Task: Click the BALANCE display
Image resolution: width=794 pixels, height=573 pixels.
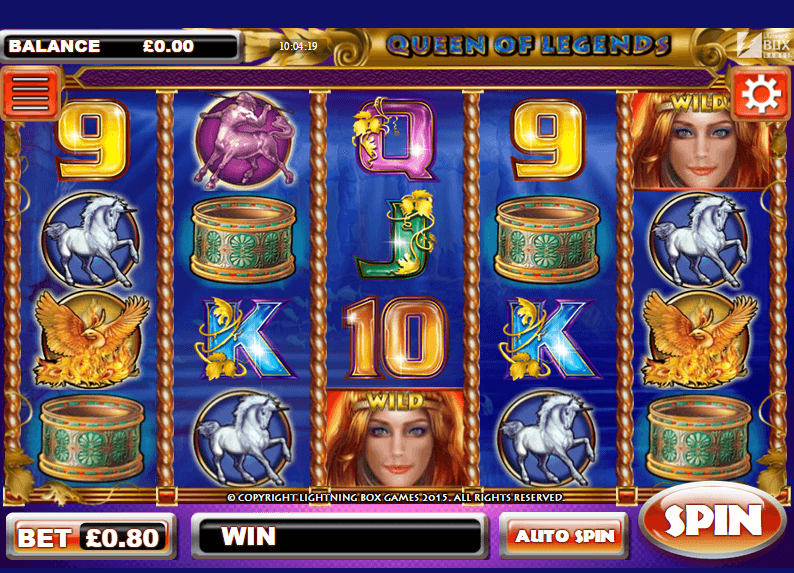Action: pos(122,47)
